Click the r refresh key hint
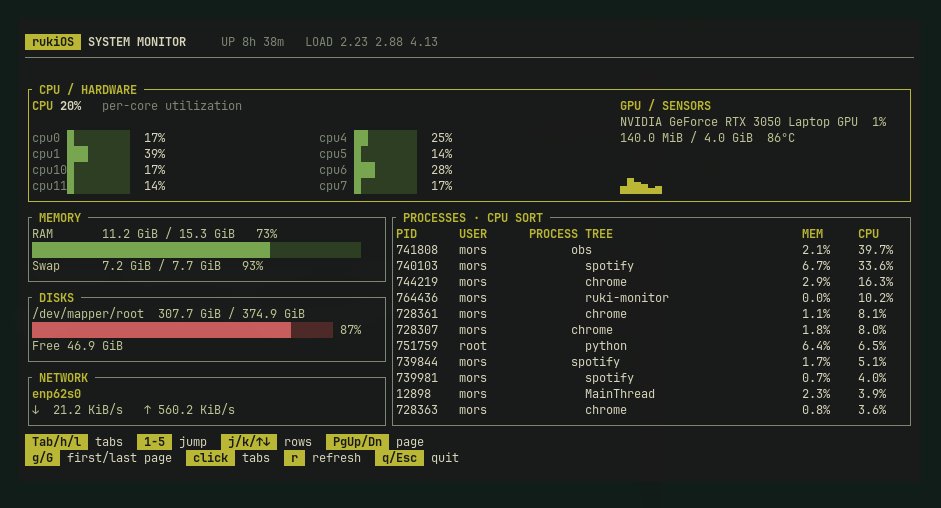This screenshot has width=941, height=508. coord(294,458)
